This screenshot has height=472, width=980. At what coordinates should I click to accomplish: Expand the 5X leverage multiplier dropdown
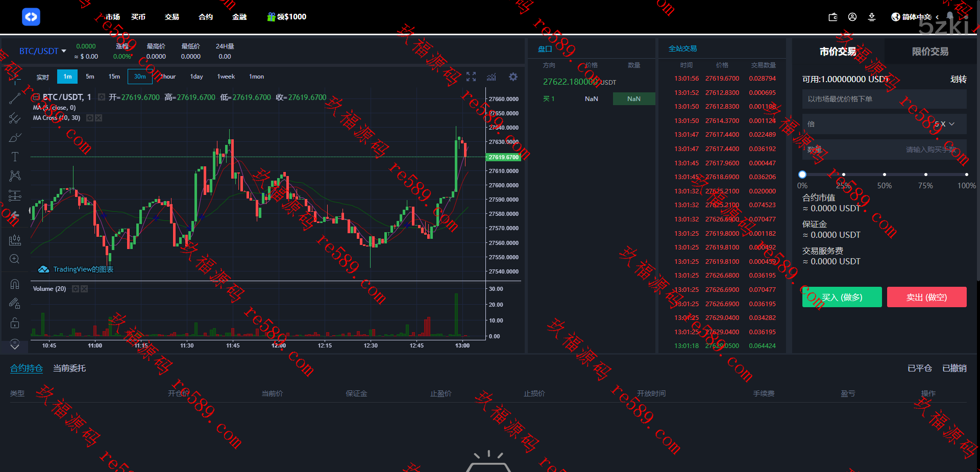click(x=944, y=124)
